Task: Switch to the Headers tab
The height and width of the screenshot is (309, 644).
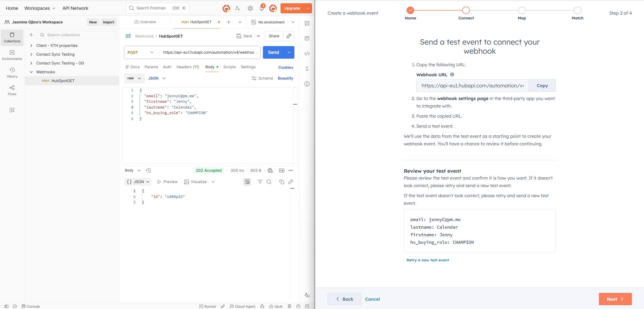Action: point(188,67)
